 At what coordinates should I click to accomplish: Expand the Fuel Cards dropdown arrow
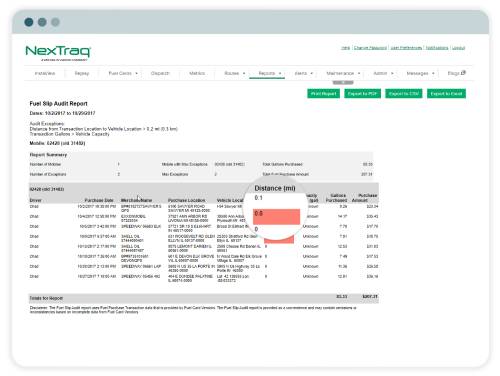137,73
